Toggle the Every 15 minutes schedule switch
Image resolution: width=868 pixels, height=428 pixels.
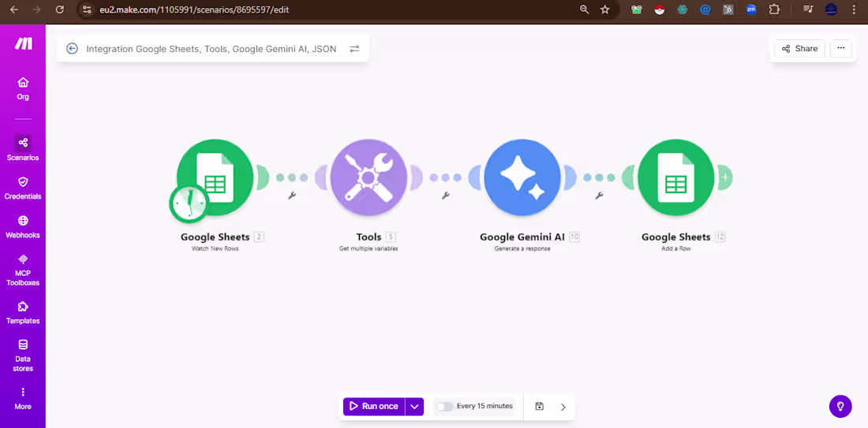(x=444, y=407)
